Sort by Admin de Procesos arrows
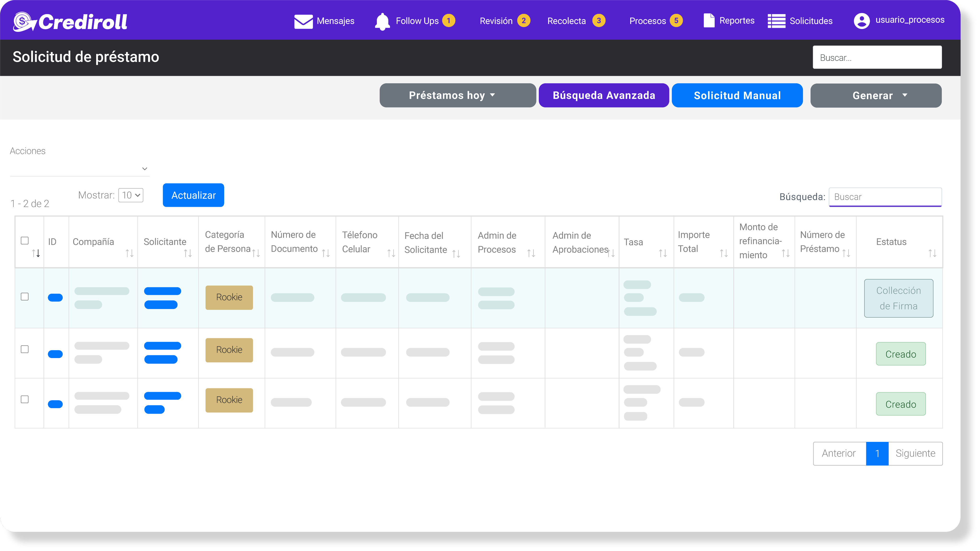980x551 pixels. point(531,253)
